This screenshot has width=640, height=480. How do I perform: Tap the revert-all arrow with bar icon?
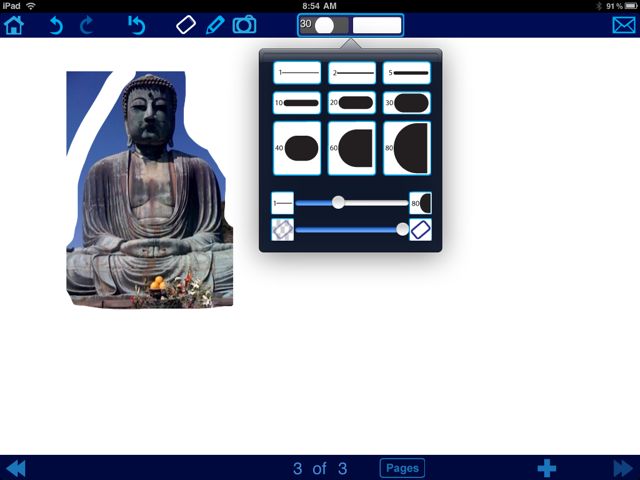pyautogui.click(x=136, y=25)
